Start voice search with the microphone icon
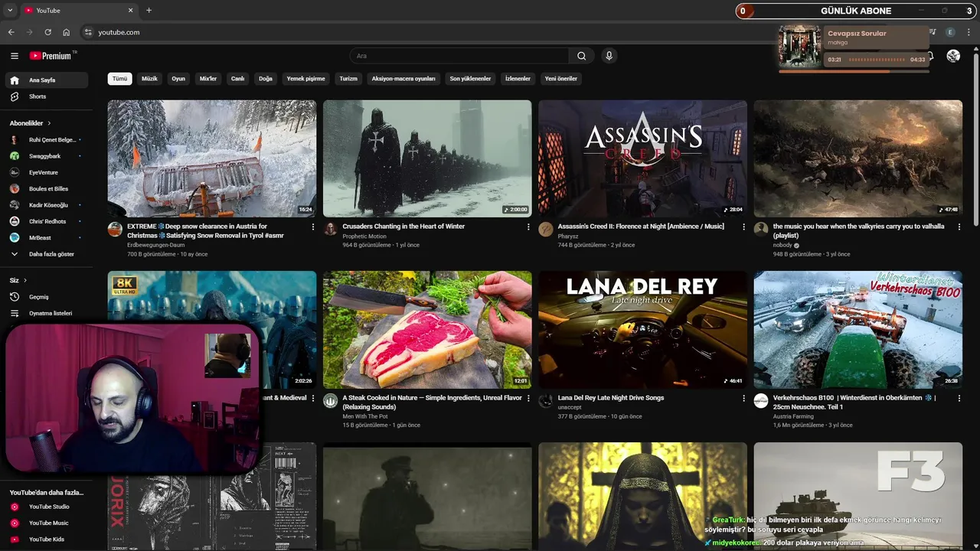 609,56
